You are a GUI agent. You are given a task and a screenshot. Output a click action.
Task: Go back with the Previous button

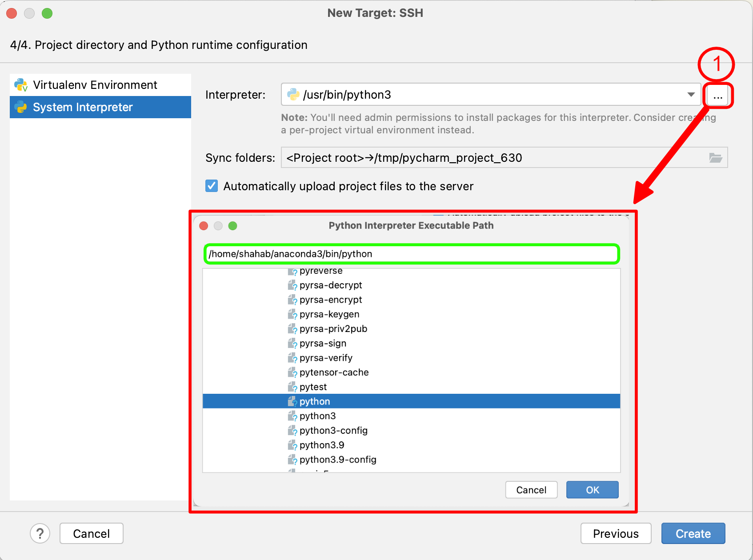[x=616, y=533]
